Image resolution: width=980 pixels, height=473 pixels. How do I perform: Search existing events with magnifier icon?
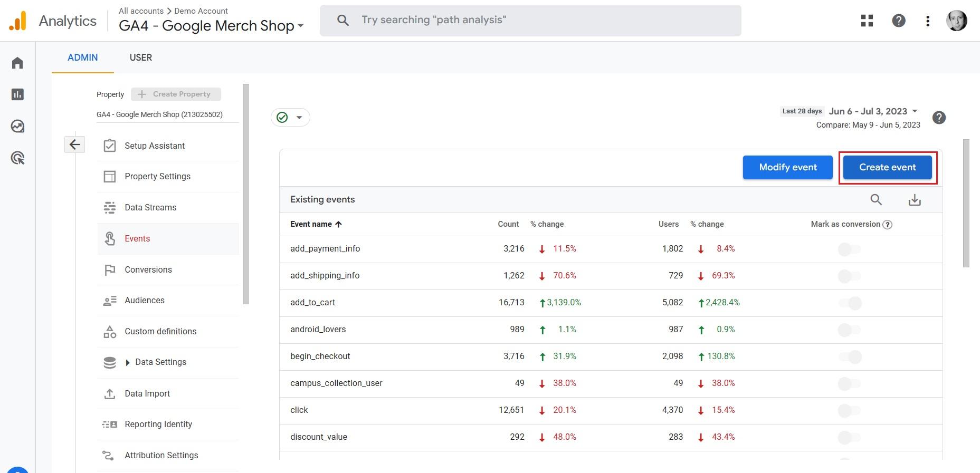[876, 199]
